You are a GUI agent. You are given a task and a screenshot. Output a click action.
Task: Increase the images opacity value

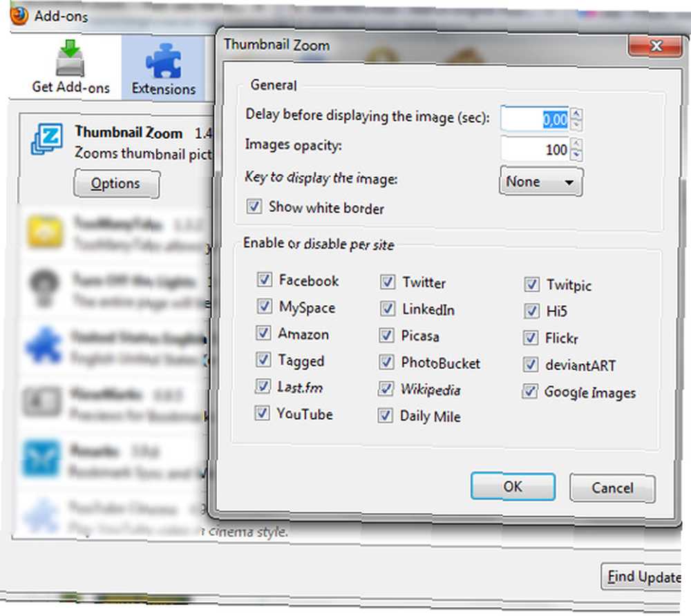(576, 144)
